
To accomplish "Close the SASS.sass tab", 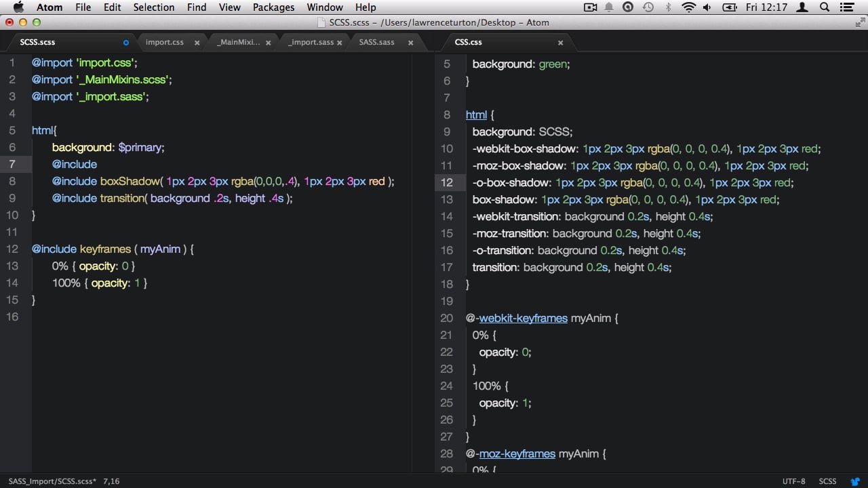I will click(410, 42).
